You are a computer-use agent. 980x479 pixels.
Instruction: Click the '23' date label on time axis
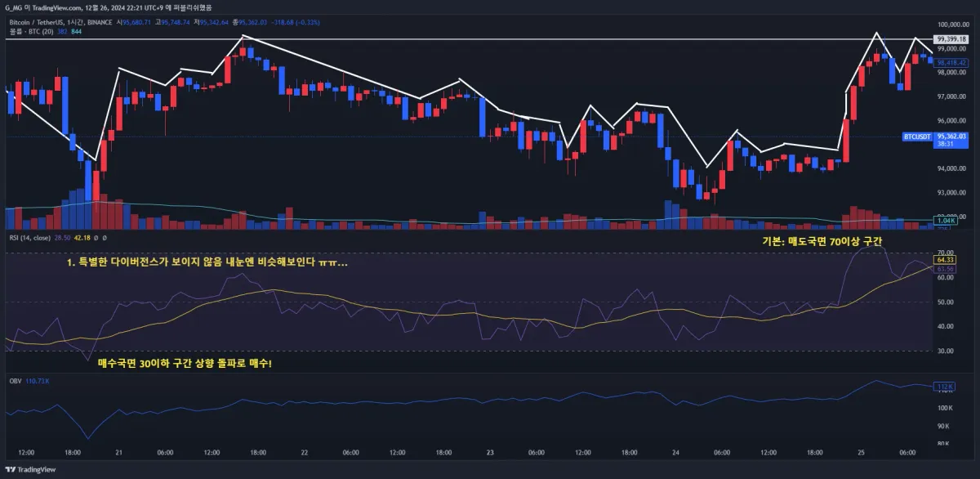click(x=490, y=452)
